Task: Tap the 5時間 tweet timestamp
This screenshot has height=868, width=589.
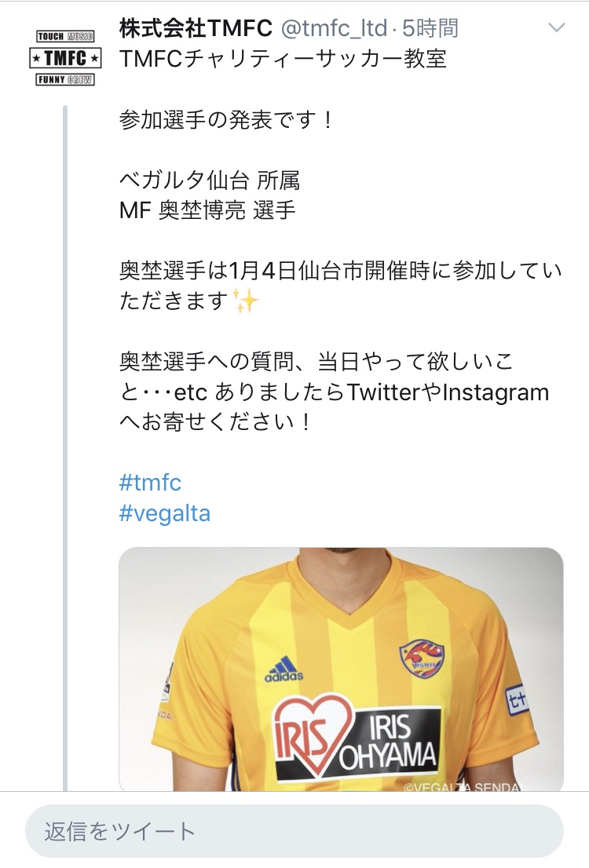Action: tap(430, 29)
